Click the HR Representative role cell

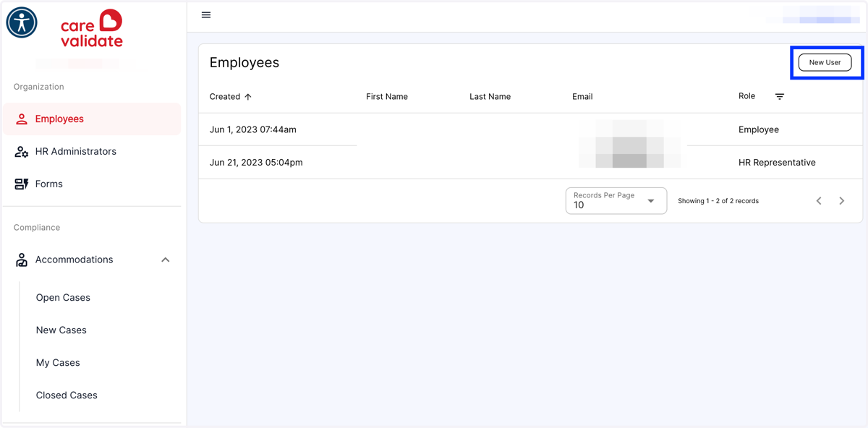[x=777, y=163]
